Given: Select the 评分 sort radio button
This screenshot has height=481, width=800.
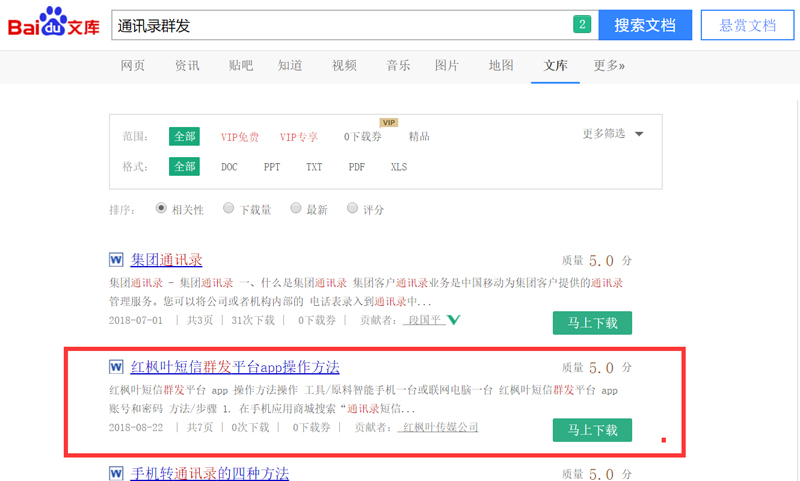Looking at the screenshot, I should point(352,209).
